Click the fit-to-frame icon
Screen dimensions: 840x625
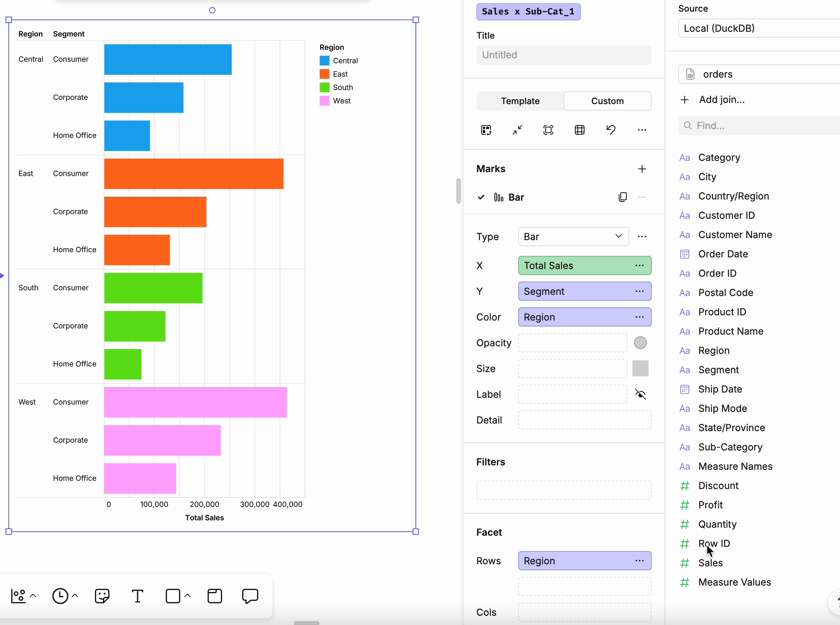point(548,130)
